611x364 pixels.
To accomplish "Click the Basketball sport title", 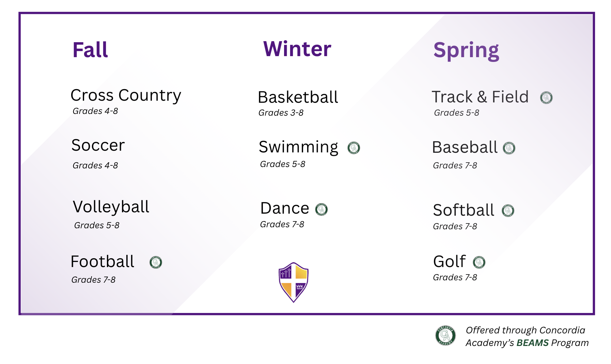I will [298, 97].
